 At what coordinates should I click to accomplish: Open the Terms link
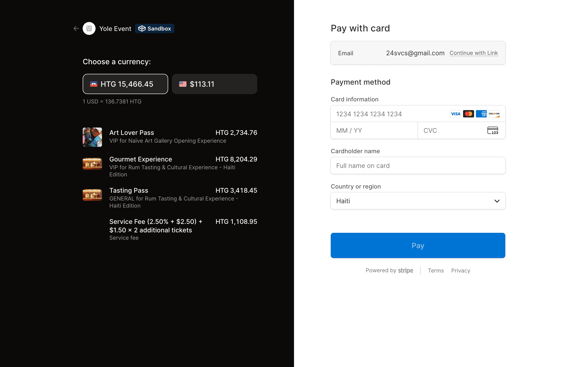436,271
